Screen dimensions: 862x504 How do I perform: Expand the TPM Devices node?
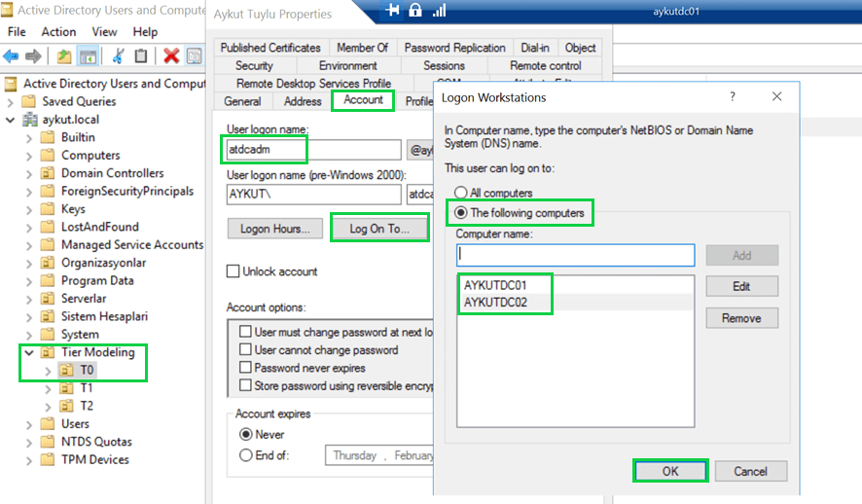tap(29, 460)
